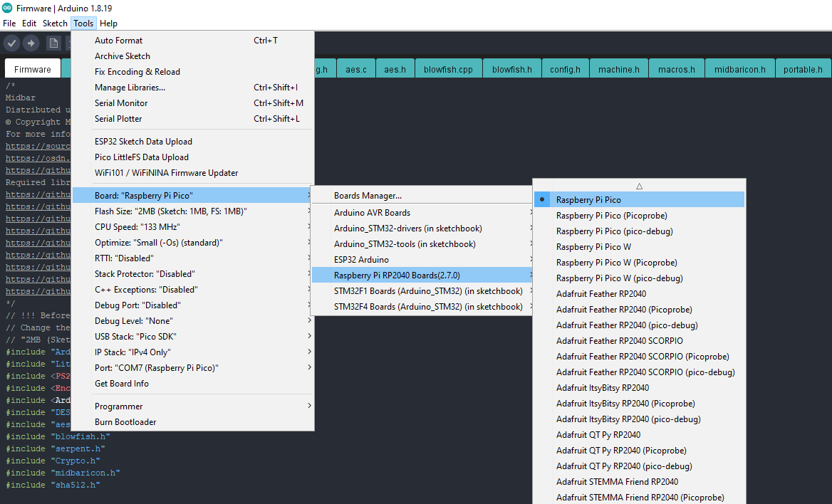Run ESP32 Sketch Data Upload
832x504 pixels.
193,142
